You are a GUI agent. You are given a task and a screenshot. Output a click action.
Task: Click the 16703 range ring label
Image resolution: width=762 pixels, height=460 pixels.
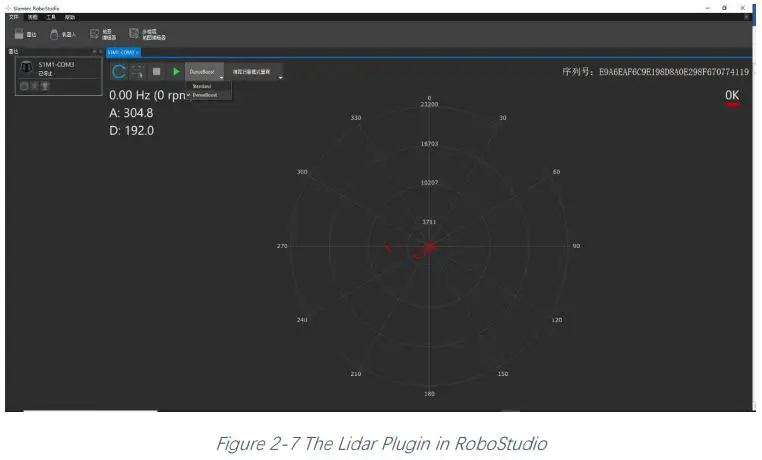pos(429,143)
